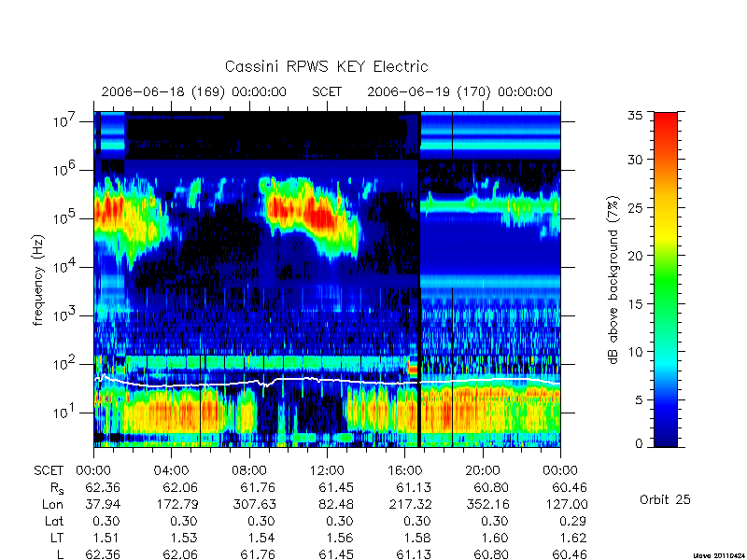The width and height of the screenshot is (747, 560).
Task: Click local time value 1.51
Action: (106, 538)
